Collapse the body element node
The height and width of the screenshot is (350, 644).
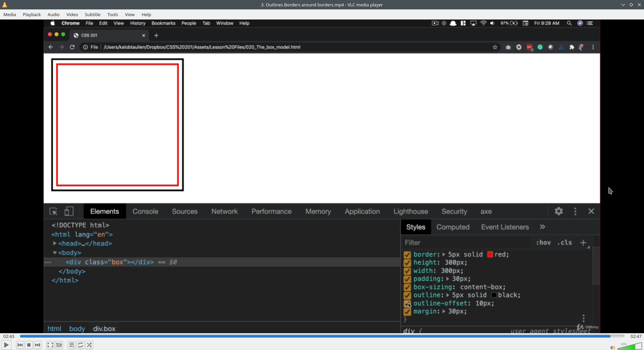click(x=55, y=253)
